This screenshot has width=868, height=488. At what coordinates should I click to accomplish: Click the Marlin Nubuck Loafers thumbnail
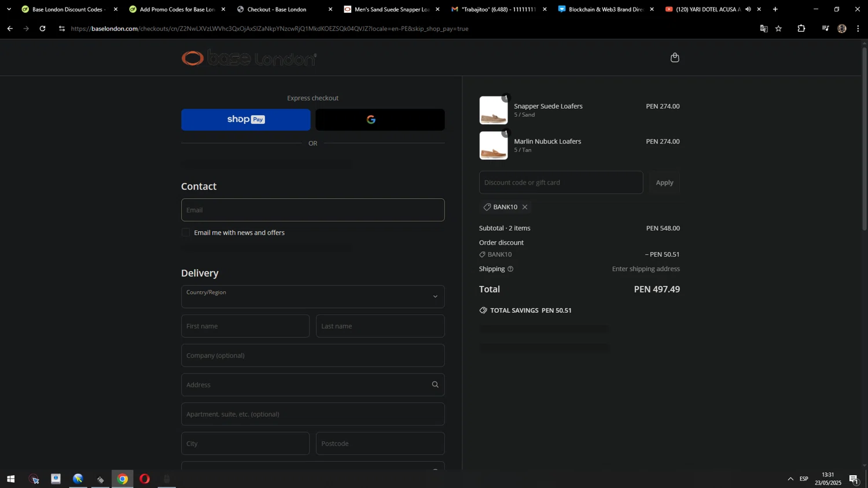[x=494, y=145]
